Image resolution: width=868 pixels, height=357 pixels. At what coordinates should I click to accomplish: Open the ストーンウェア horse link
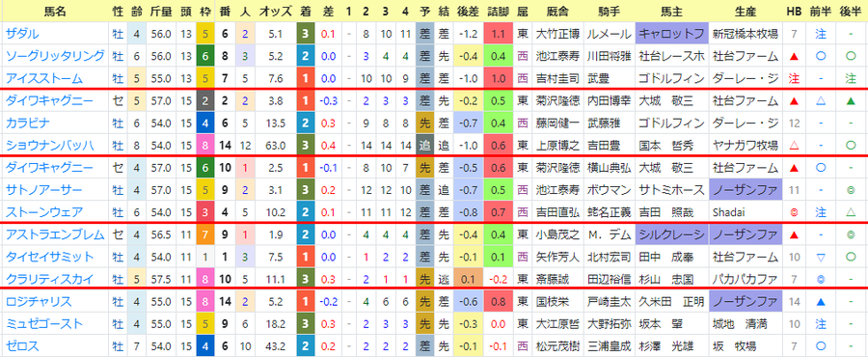(x=43, y=212)
